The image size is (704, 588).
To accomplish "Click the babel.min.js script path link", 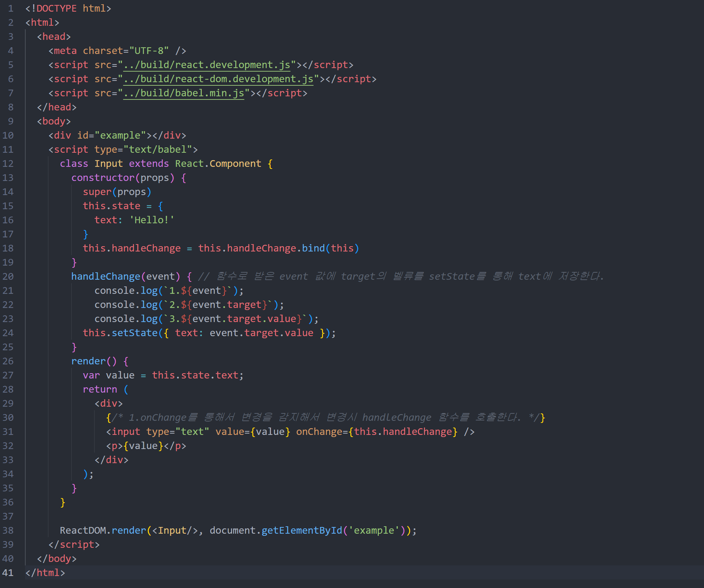I will click(x=183, y=93).
